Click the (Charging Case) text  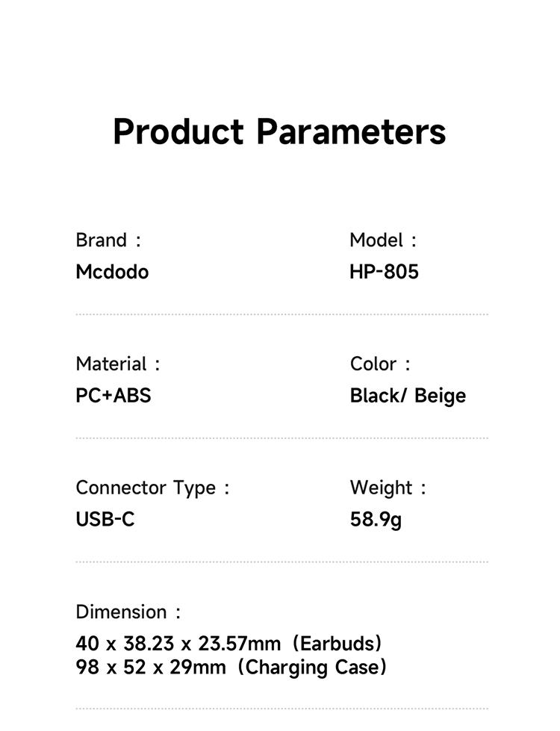click(x=312, y=667)
